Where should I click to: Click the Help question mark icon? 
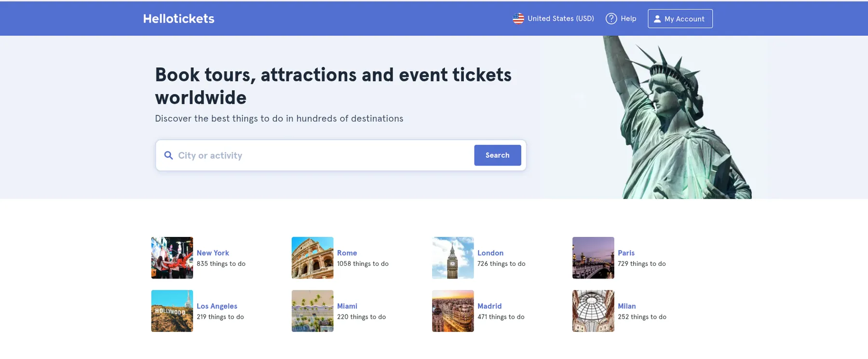(x=611, y=19)
